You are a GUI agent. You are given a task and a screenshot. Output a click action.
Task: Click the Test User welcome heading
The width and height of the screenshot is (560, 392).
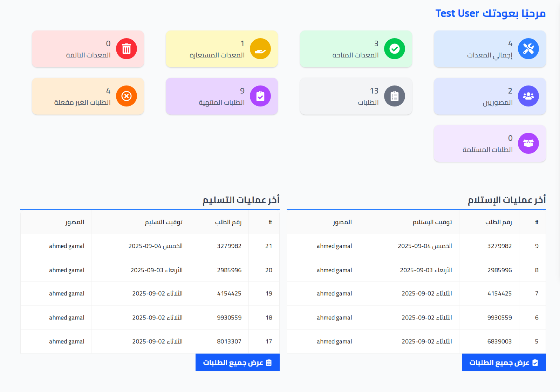click(490, 13)
